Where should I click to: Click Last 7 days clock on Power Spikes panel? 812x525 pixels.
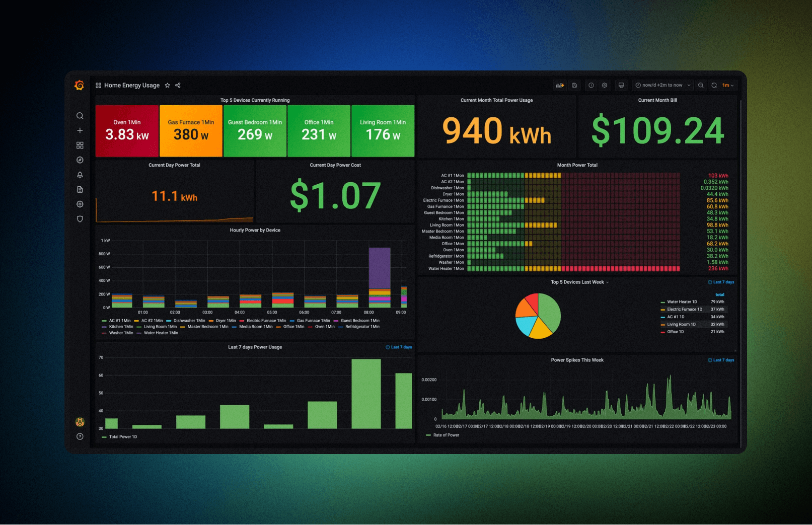(x=721, y=360)
